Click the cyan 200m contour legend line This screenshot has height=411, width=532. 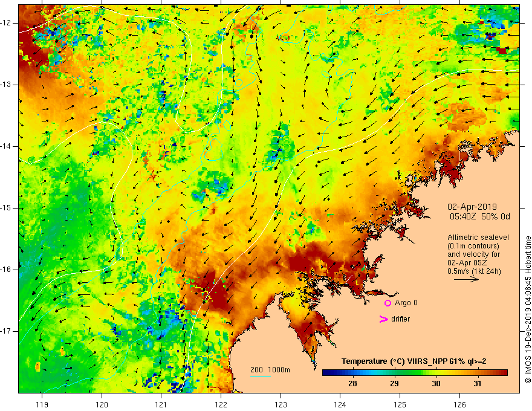coord(260,376)
